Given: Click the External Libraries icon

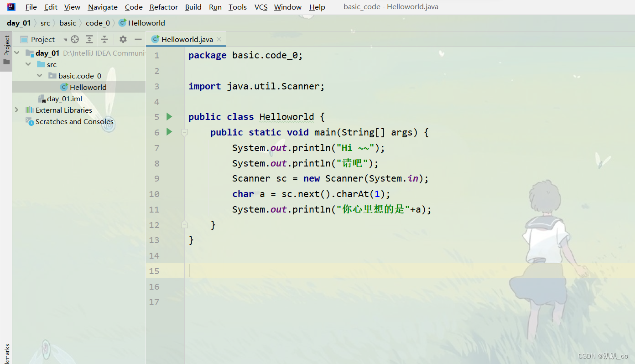Looking at the screenshot, I should coord(30,110).
